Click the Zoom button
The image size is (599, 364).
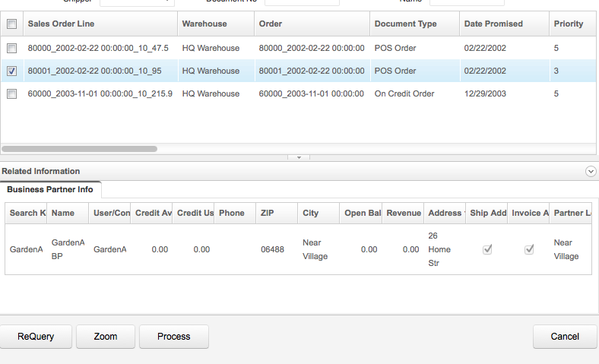(x=106, y=337)
